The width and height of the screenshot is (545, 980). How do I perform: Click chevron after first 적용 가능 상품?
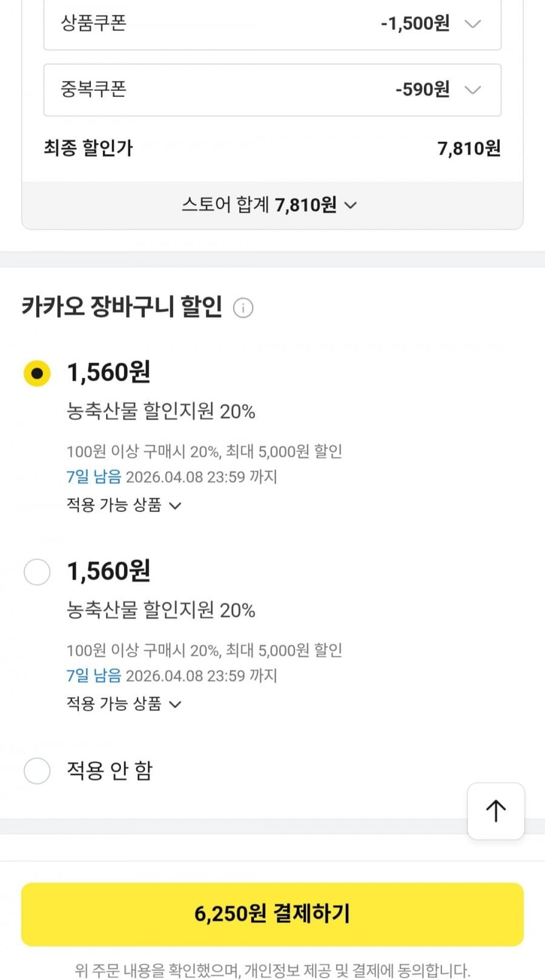point(175,505)
